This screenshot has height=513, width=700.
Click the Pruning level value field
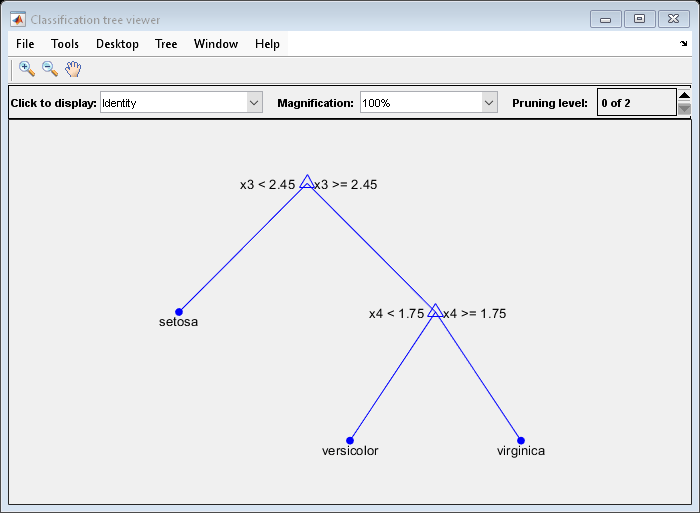pos(635,103)
